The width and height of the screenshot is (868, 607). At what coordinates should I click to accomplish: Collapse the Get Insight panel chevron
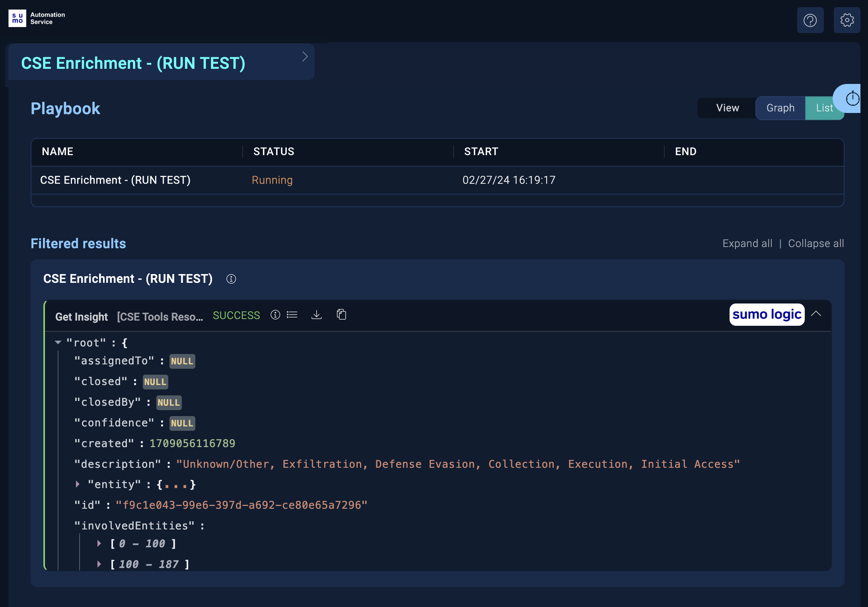816,314
